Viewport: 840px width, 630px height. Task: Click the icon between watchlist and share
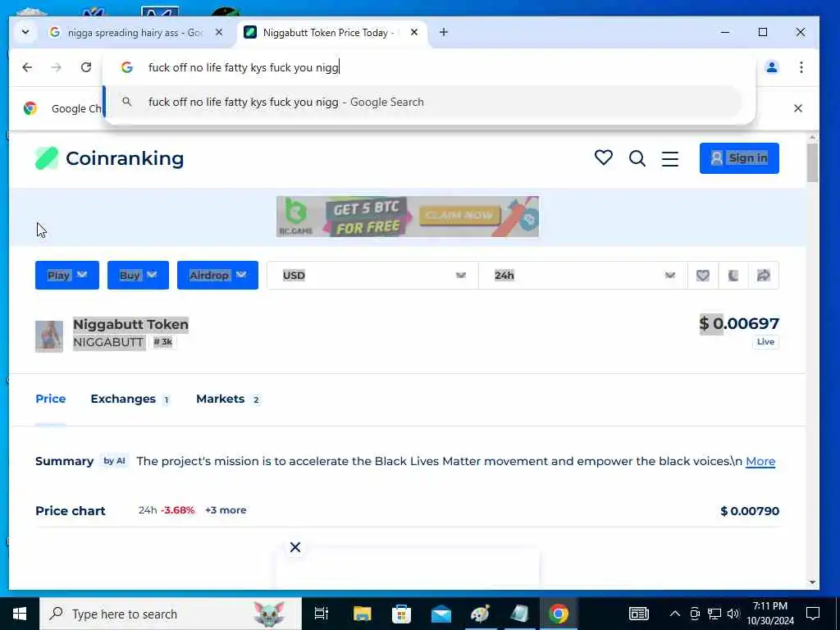[x=733, y=276]
